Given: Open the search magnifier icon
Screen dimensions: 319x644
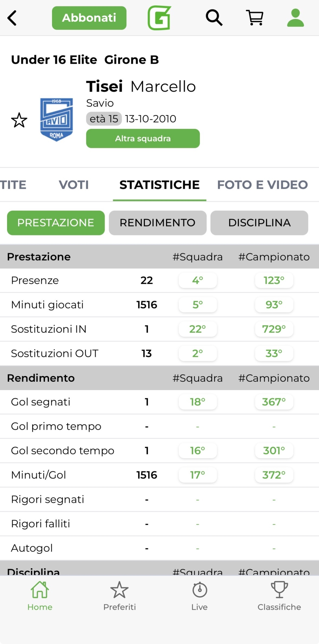Looking at the screenshot, I should click(214, 18).
